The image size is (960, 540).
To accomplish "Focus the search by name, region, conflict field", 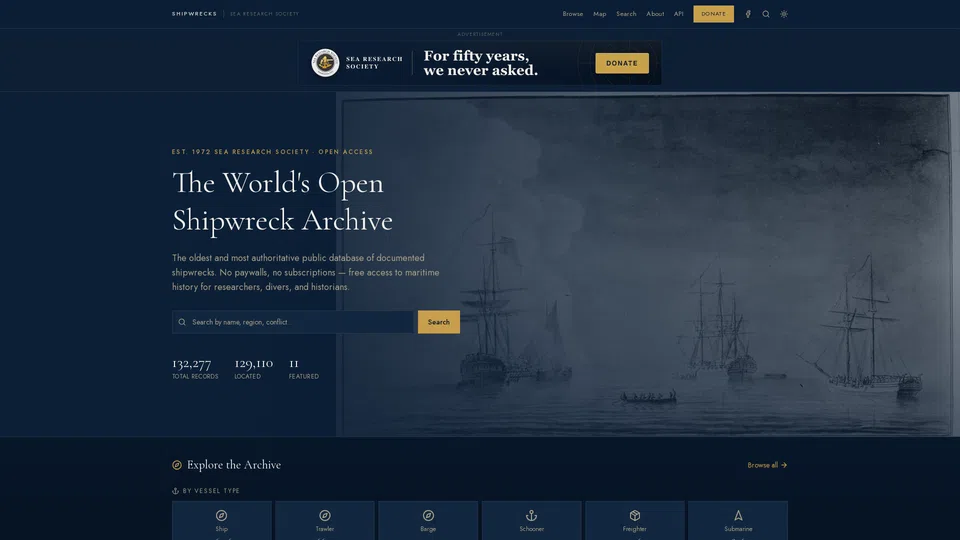I will tap(293, 322).
